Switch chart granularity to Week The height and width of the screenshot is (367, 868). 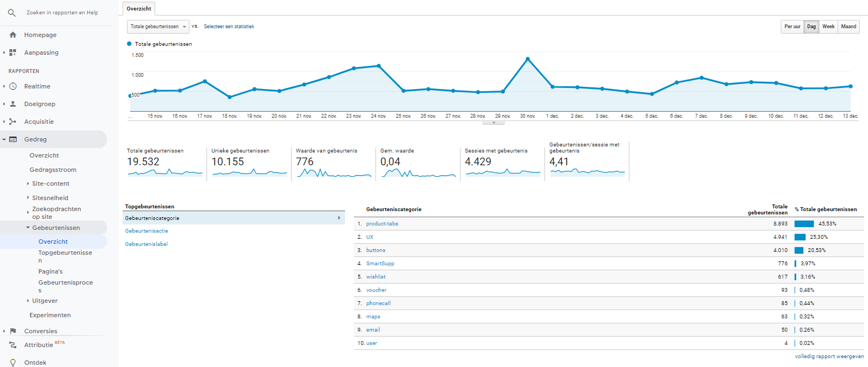(828, 27)
